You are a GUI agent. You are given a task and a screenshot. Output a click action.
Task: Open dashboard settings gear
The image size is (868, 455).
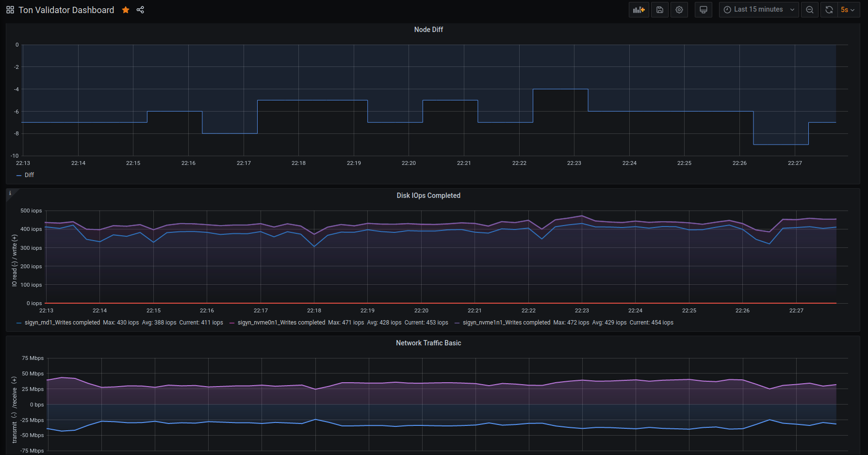point(679,10)
